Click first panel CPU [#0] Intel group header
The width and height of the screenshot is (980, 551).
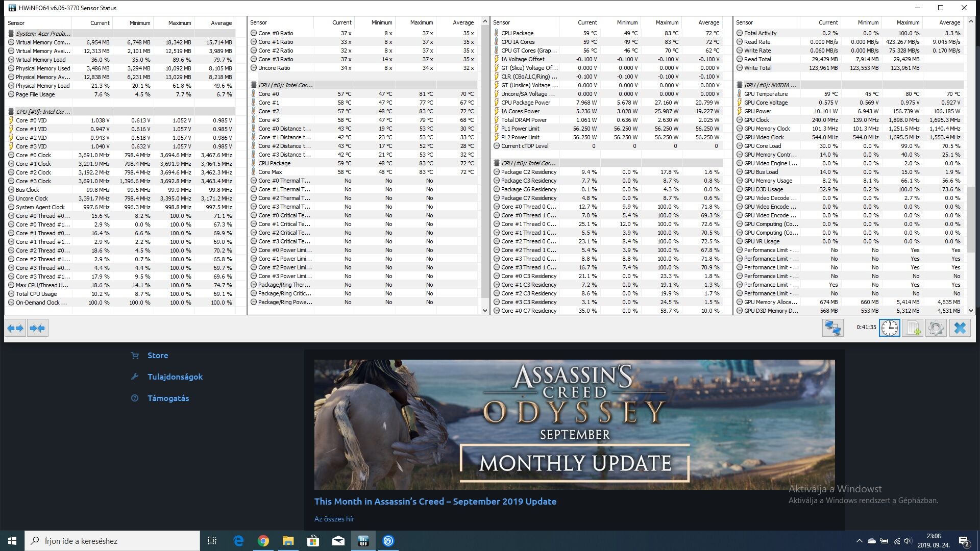point(121,112)
